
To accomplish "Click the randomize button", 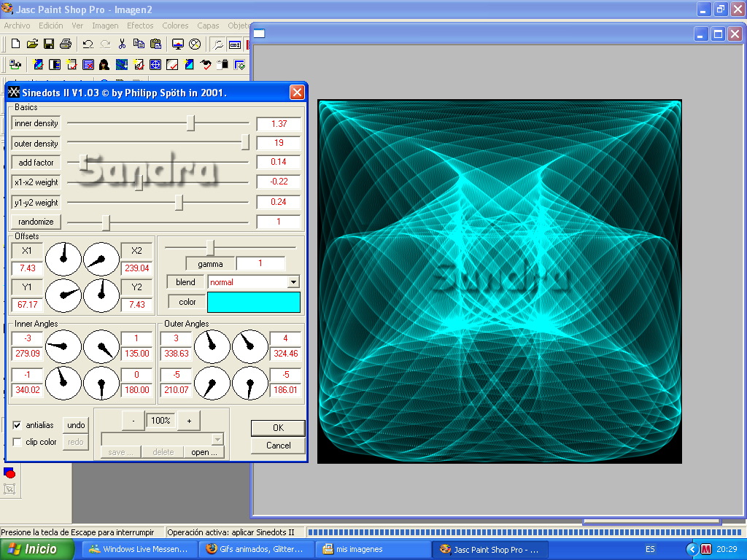I will [x=36, y=222].
